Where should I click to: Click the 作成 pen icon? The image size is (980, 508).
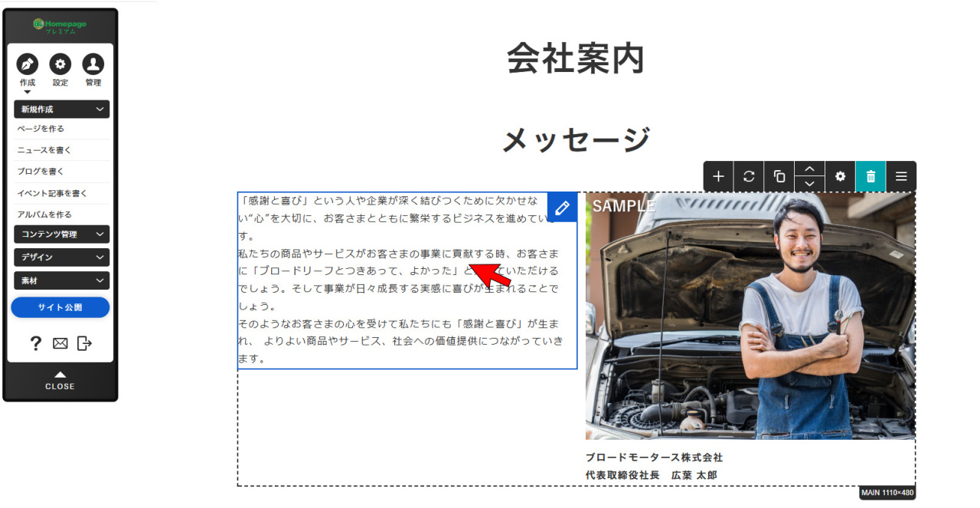[27, 64]
